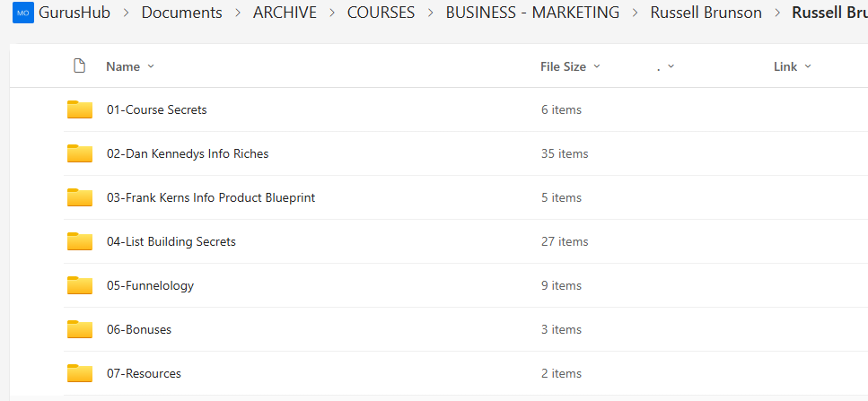This screenshot has width=868, height=401.
Task: Open the File Size column dropdown
Action: (x=570, y=66)
